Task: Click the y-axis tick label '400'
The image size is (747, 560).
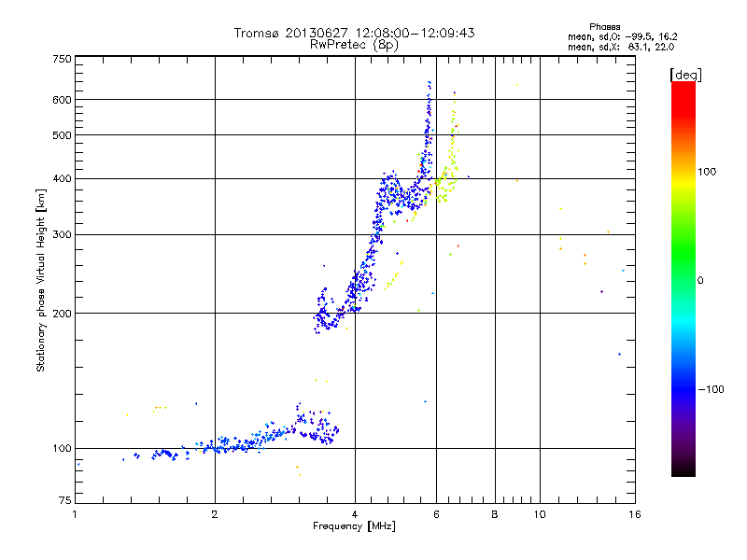Action: 62,179
